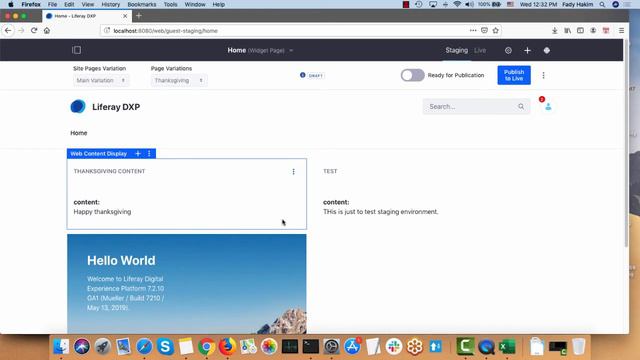
Task: Open the Tools menu
Action: (x=170, y=4)
